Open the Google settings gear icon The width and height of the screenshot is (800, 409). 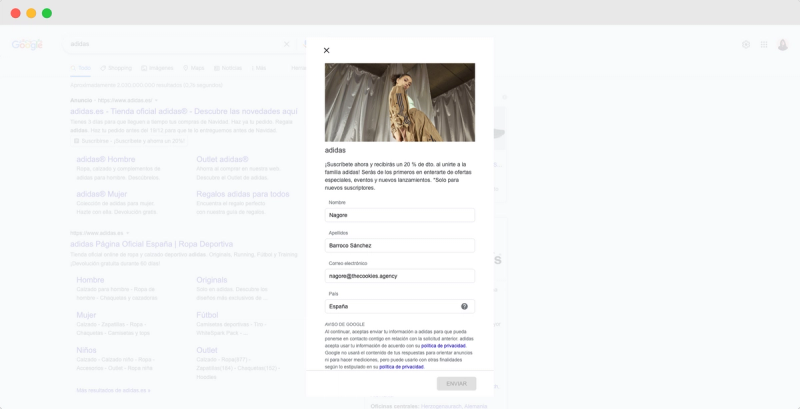point(746,44)
